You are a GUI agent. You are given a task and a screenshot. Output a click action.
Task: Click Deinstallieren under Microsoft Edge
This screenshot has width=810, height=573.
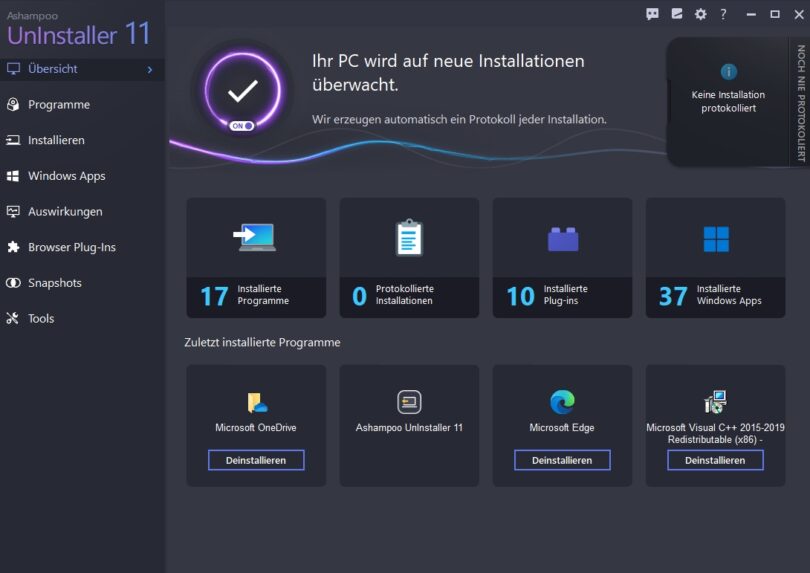click(x=562, y=460)
